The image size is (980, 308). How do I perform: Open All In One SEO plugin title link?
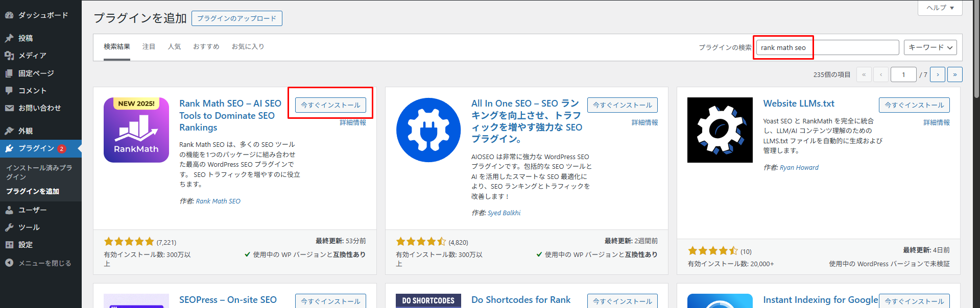coord(527,121)
